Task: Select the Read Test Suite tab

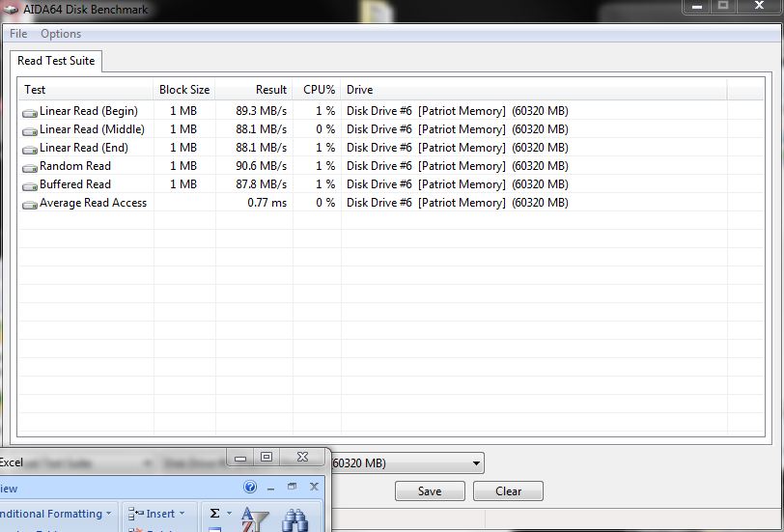Action: click(56, 61)
